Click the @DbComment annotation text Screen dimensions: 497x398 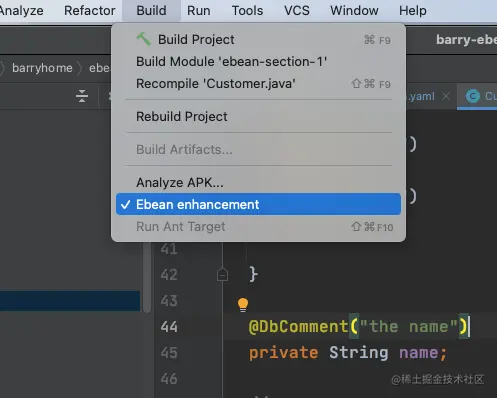click(298, 326)
